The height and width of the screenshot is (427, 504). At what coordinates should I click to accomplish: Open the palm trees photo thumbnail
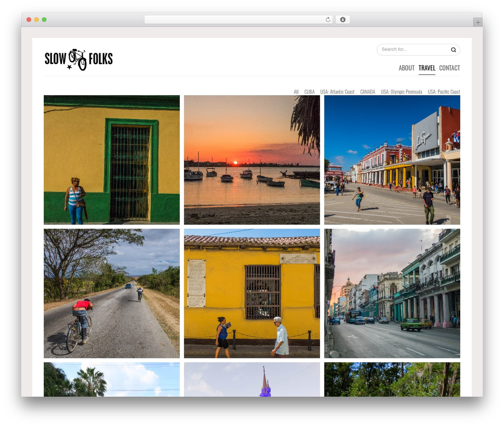(112, 379)
